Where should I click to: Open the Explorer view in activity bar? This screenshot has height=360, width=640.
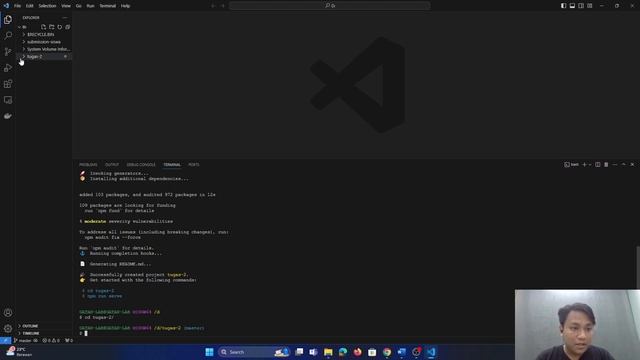(8, 20)
